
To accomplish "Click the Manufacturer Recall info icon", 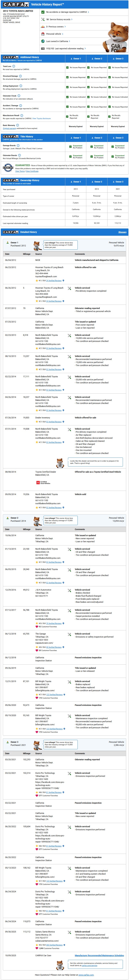I will tap(22, 115).
